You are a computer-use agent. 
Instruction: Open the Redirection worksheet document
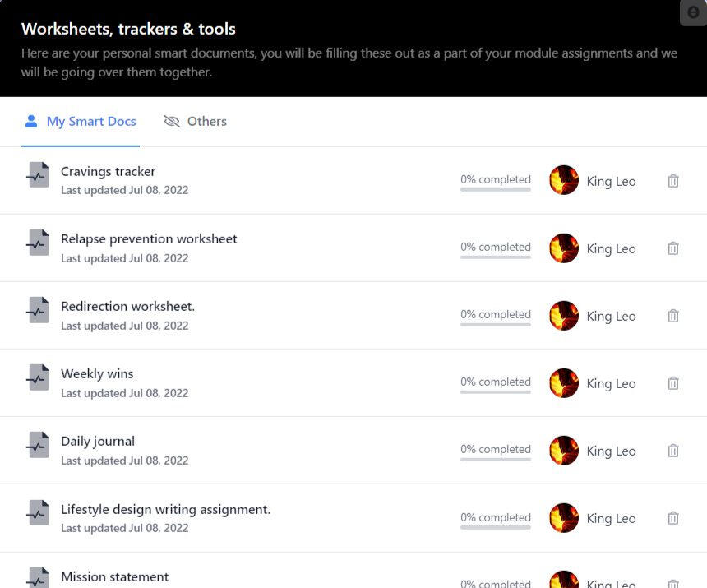coord(127,307)
